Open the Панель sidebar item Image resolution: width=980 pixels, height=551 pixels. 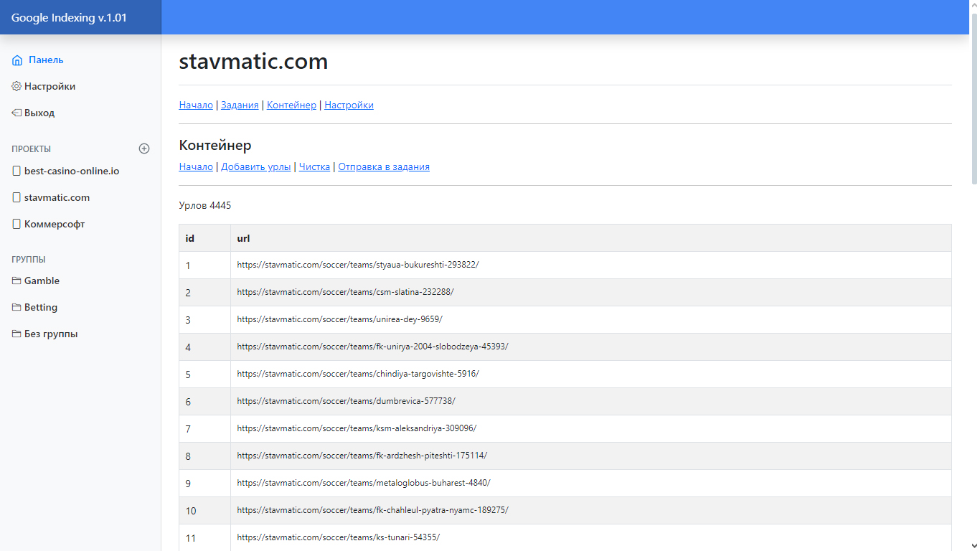click(x=46, y=60)
